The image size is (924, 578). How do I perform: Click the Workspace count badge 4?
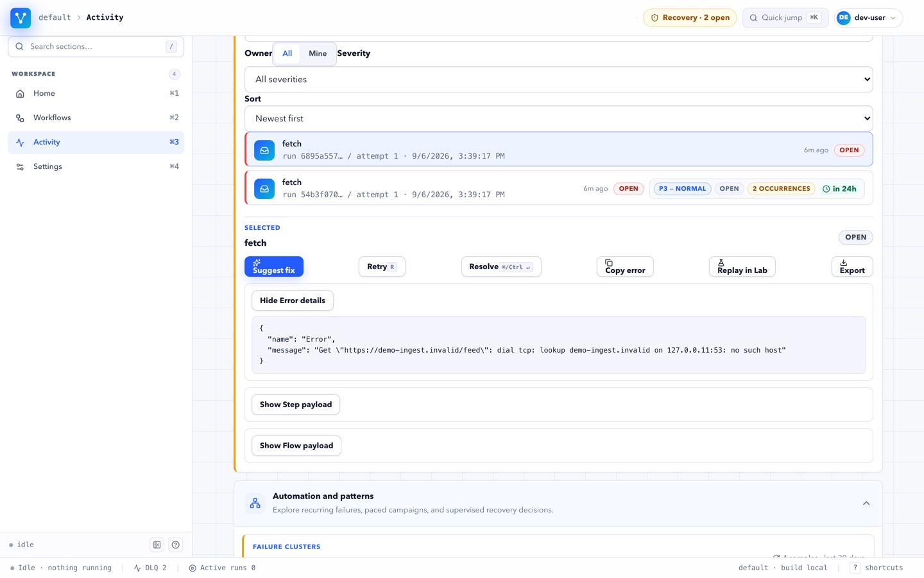tap(175, 74)
